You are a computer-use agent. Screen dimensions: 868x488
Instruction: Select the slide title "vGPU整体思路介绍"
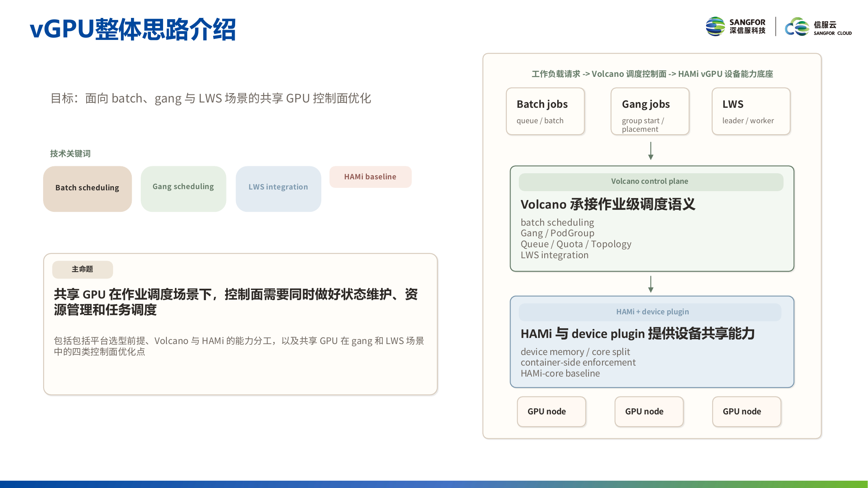tap(133, 29)
